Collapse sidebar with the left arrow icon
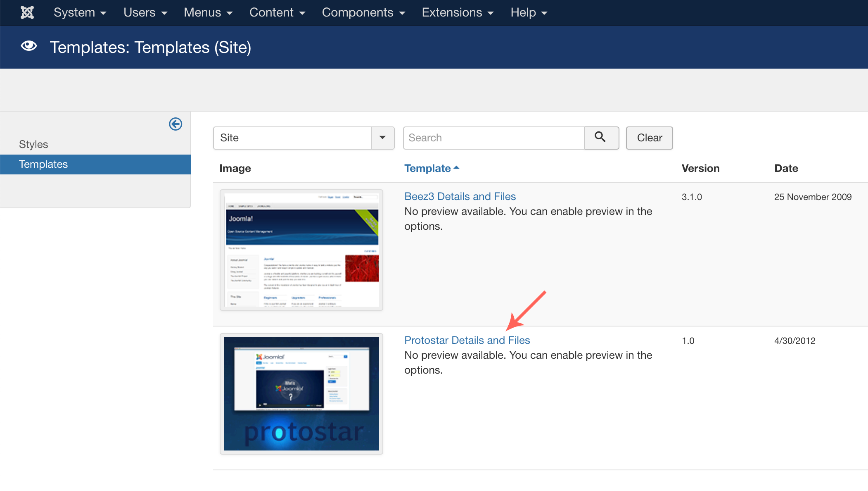 click(x=175, y=124)
